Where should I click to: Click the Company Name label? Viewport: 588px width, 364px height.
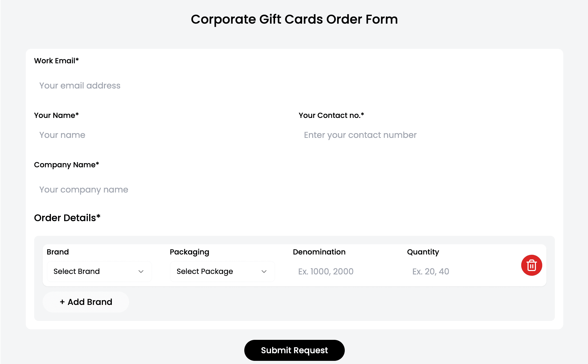pyautogui.click(x=66, y=165)
